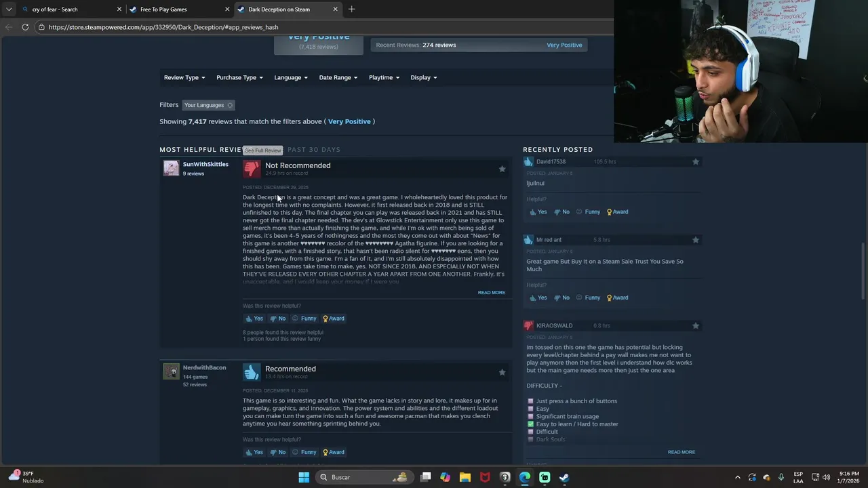Viewport: 868px width, 488px height.
Task: Reload the page with the refresh icon
Action: tap(25, 27)
